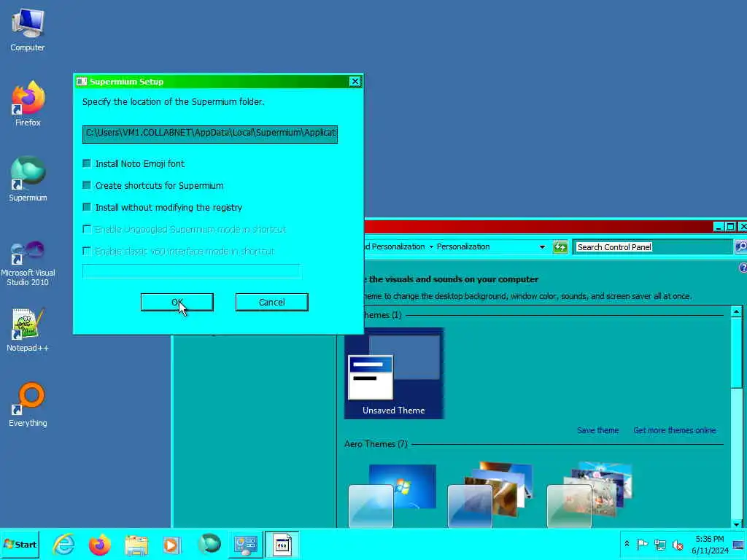Viewport: 747px width, 560px height.
Task: Click the Save theme link
Action: pyautogui.click(x=598, y=430)
